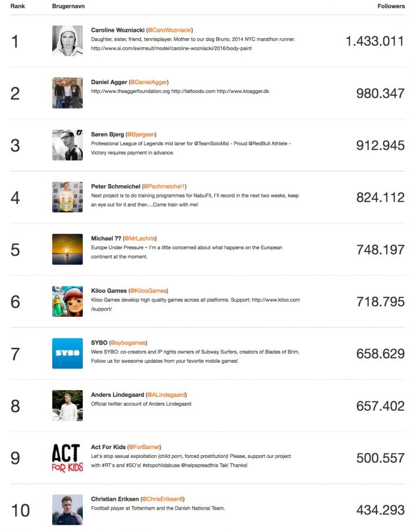
Task: Open Anders Lindegaard's profile photo
Action: (x=68, y=406)
